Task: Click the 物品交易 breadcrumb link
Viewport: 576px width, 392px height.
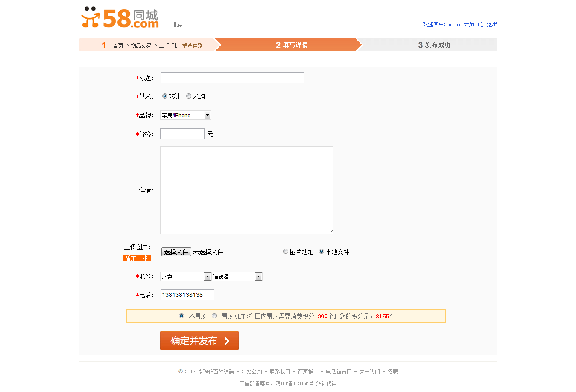Action: 141,46
